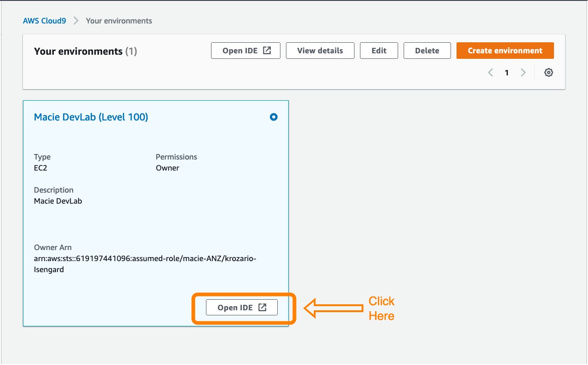The width and height of the screenshot is (588, 365).
Task: Go to the previous page of environments
Action: coord(491,73)
